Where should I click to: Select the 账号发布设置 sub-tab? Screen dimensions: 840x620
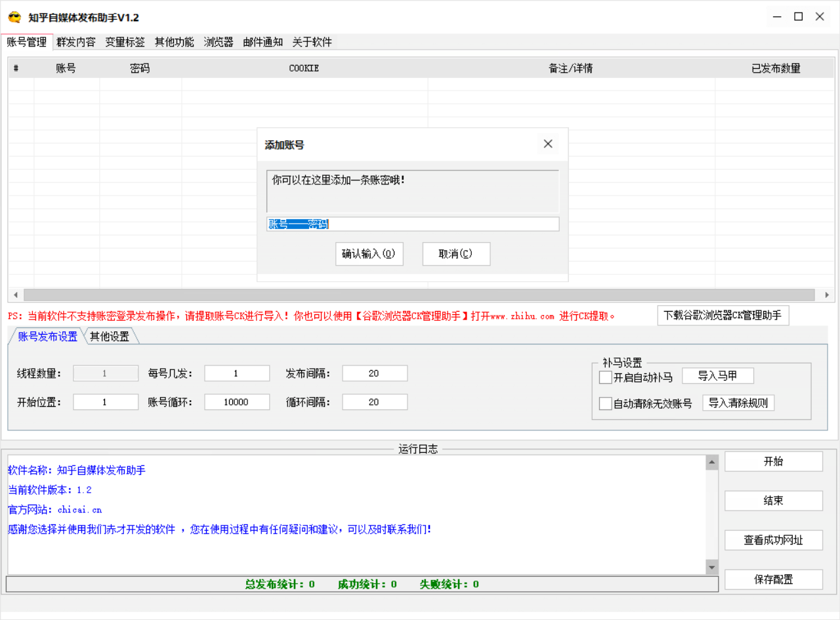(x=48, y=337)
